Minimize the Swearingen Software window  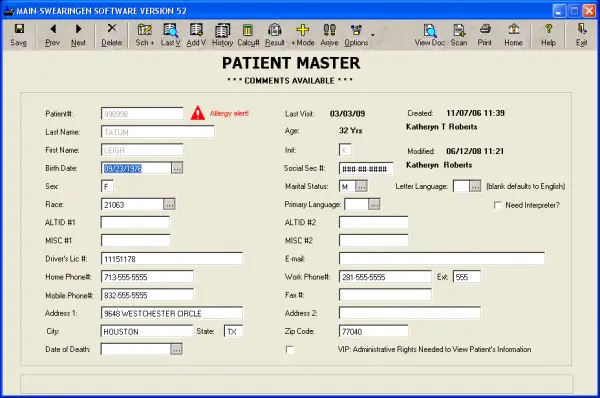point(559,11)
